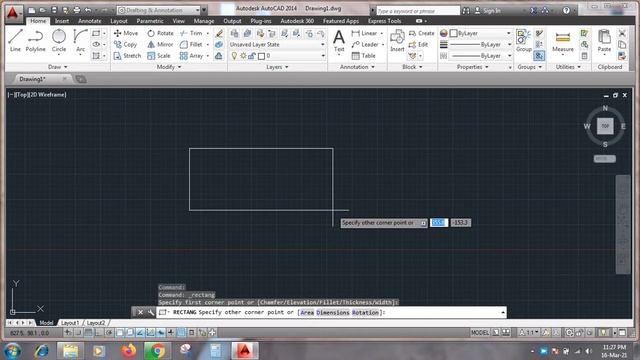Screen dimensions: 640x360
Task: Open the Annotate ribbon tab
Action: (x=89, y=21)
